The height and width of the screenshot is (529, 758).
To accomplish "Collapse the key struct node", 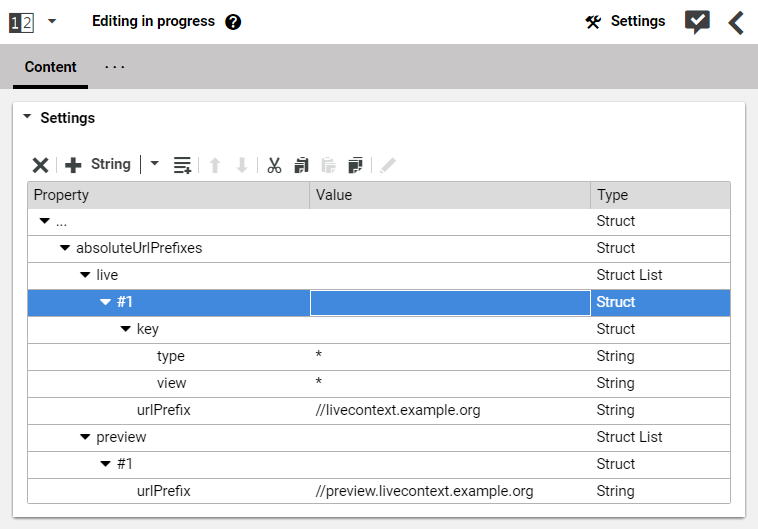I will (126, 329).
